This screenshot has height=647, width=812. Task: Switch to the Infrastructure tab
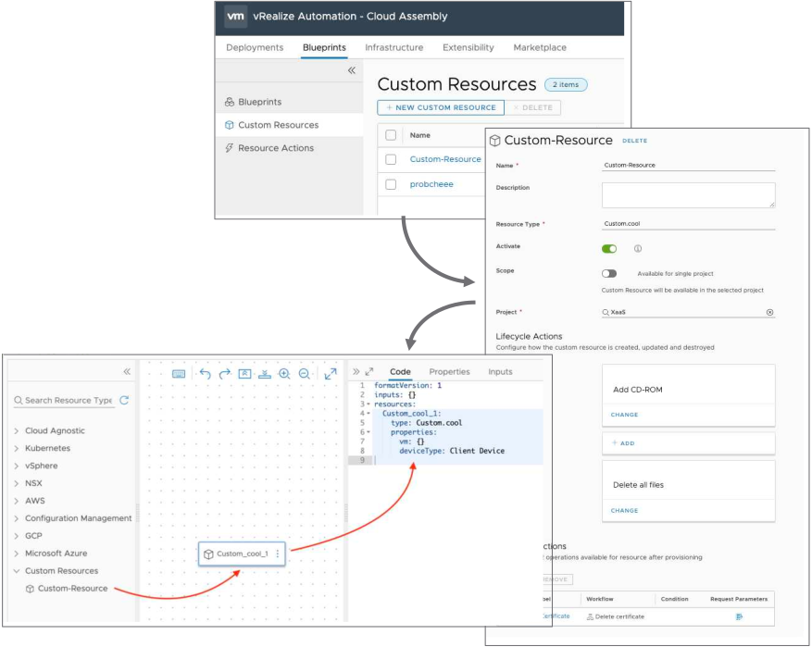(x=394, y=47)
